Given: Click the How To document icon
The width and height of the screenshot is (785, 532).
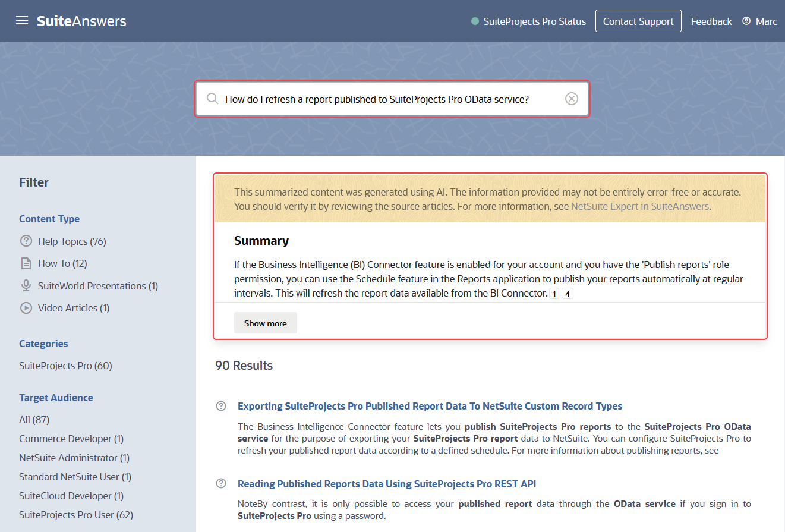Looking at the screenshot, I should 26,263.
